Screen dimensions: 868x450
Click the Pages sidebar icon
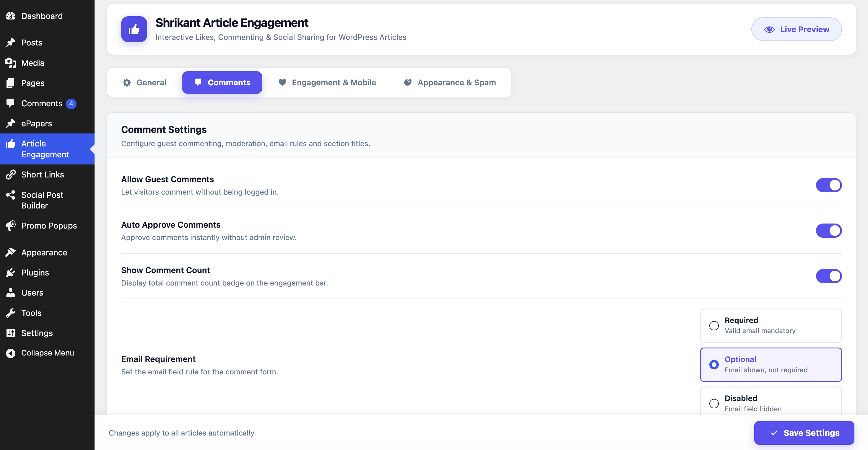pyautogui.click(x=11, y=83)
